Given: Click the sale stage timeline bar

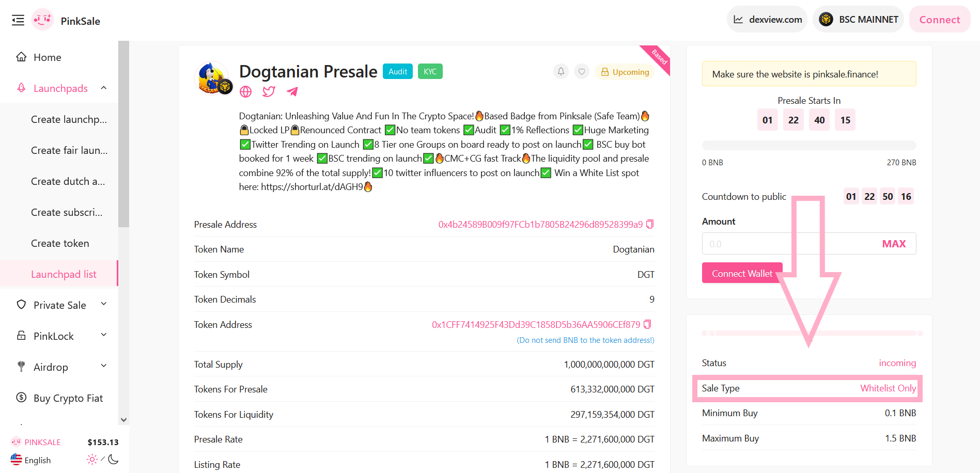Looking at the screenshot, I should click(812, 333).
